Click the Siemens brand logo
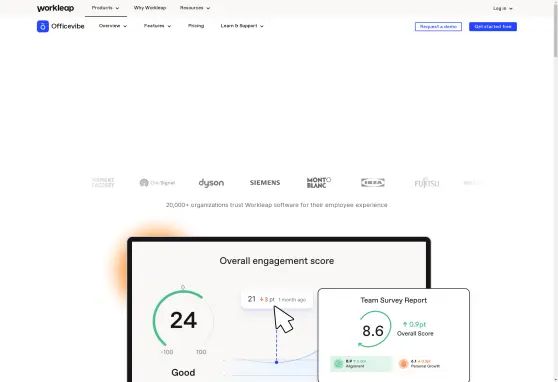 pos(265,183)
